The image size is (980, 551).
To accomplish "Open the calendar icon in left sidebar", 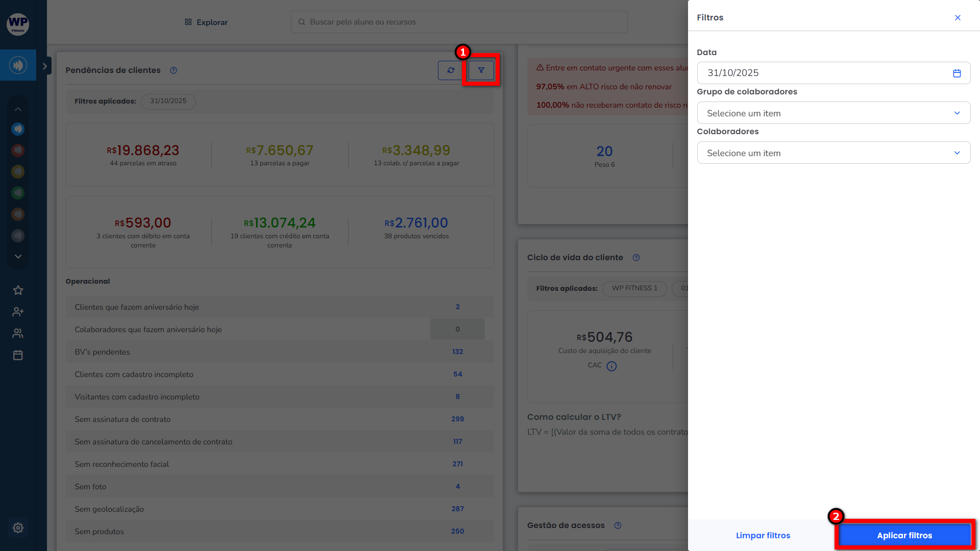I will [x=18, y=355].
